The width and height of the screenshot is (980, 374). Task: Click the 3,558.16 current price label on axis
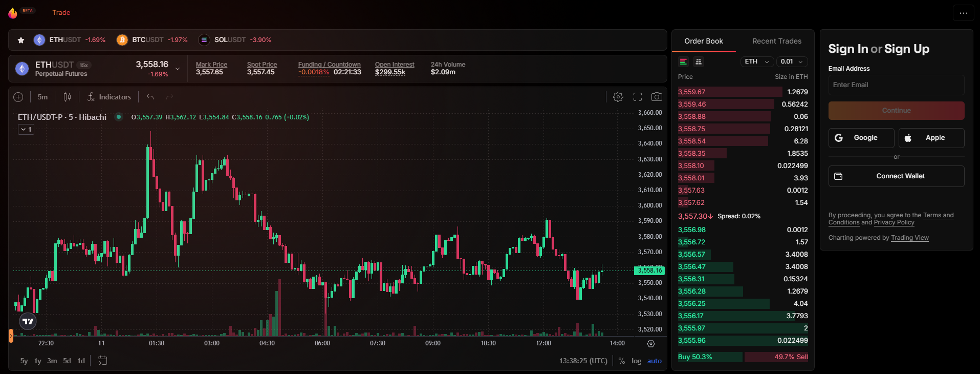(649, 271)
